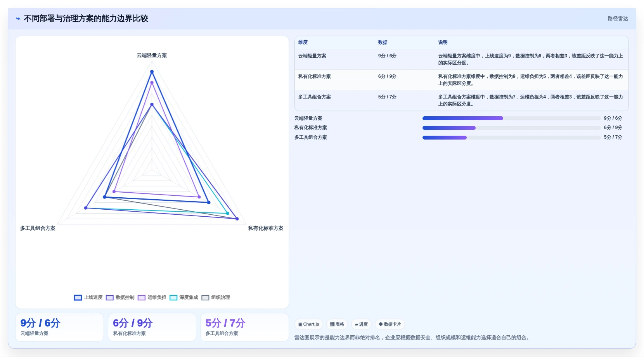Click the description text for 私有化标准方案 row
The height and width of the screenshot is (357, 644).
531,80
